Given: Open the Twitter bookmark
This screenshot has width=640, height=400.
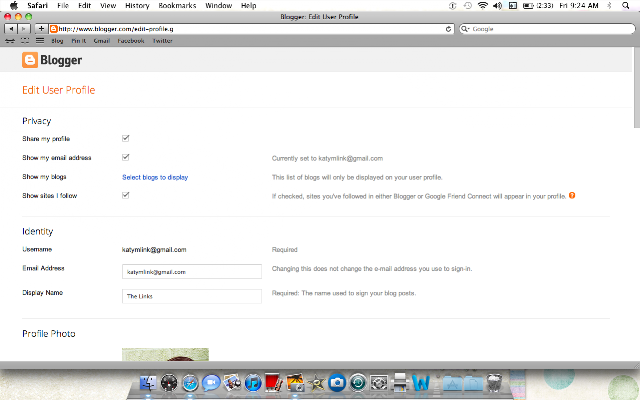Looking at the screenshot, I should click(162, 41).
